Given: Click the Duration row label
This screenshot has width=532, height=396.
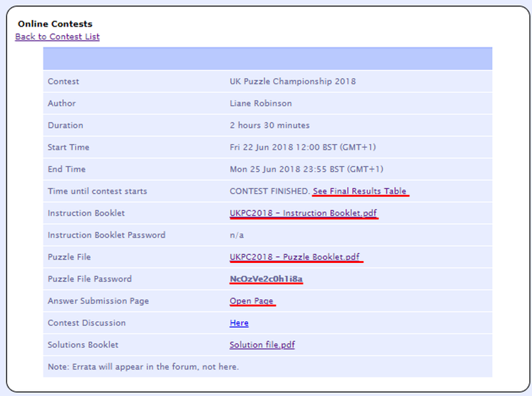Looking at the screenshot, I should tap(65, 125).
